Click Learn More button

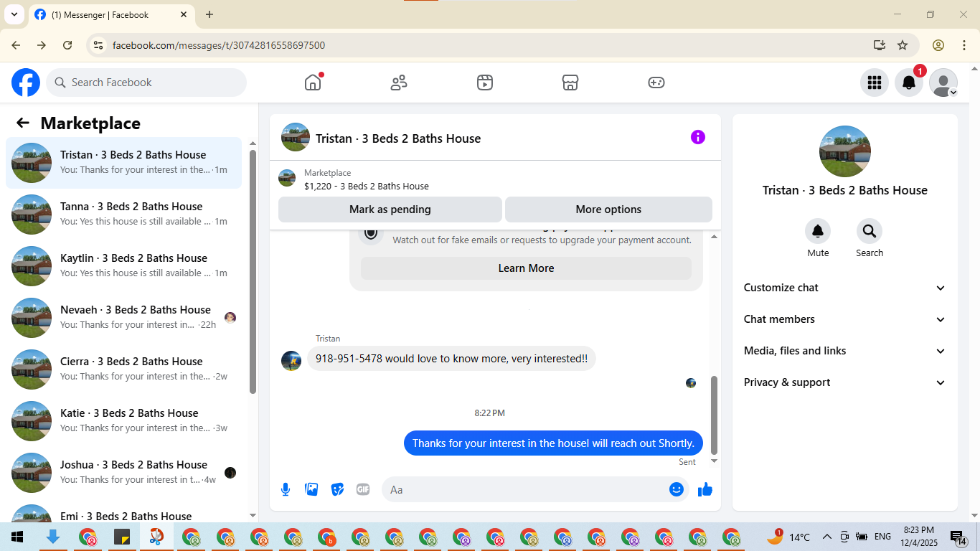click(526, 268)
